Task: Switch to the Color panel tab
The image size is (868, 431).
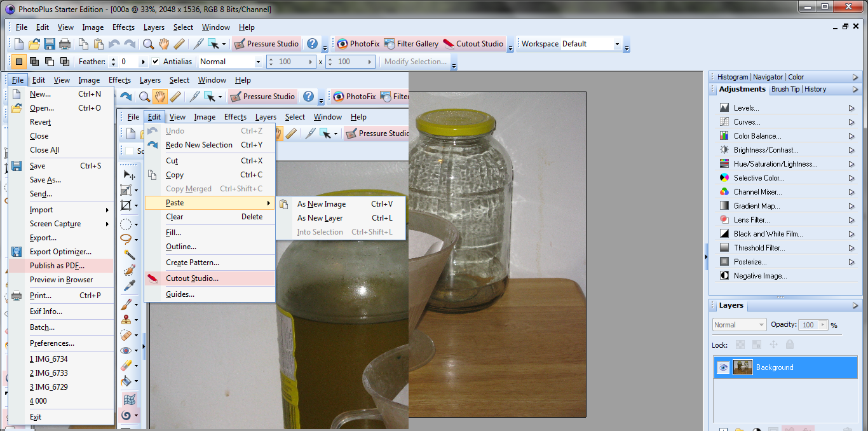Action: pyautogui.click(x=796, y=77)
